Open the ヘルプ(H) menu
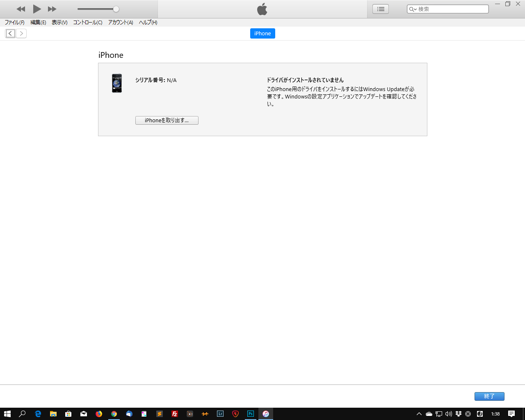Viewport: 525px width, 420px height. pyautogui.click(x=148, y=23)
